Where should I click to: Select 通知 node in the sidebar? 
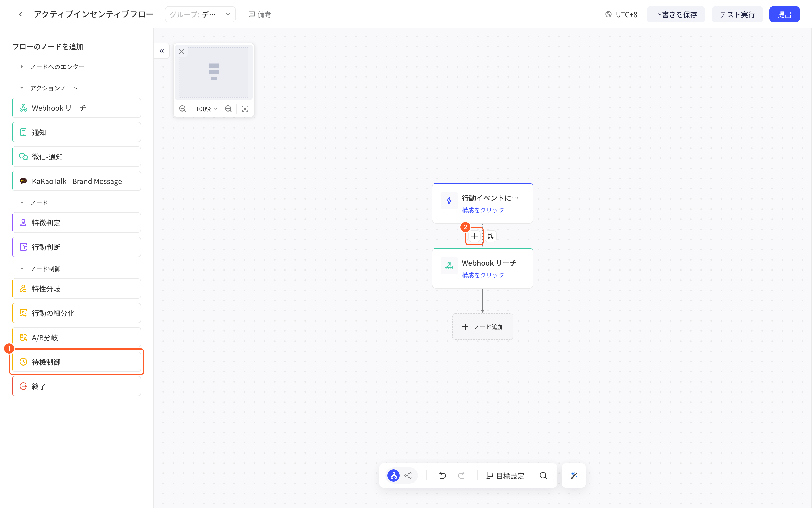pos(76,132)
